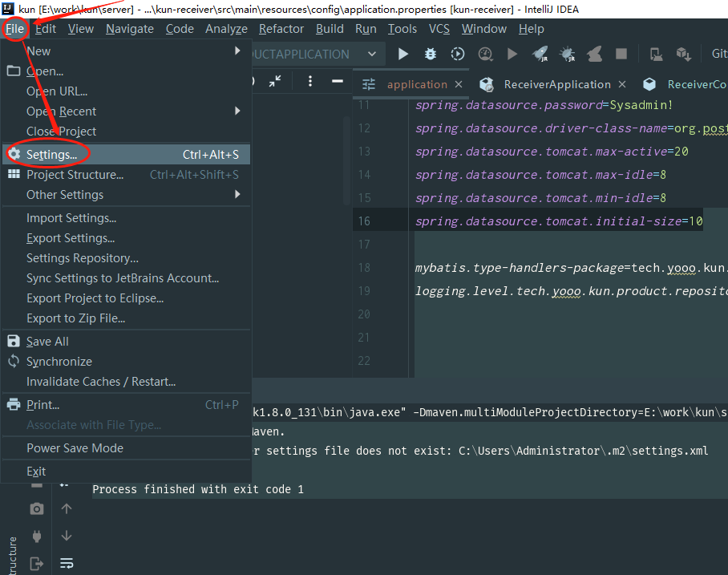This screenshot has width=728, height=575.
Task: Choose Export to Zip File...
Action: pos(127,318)
